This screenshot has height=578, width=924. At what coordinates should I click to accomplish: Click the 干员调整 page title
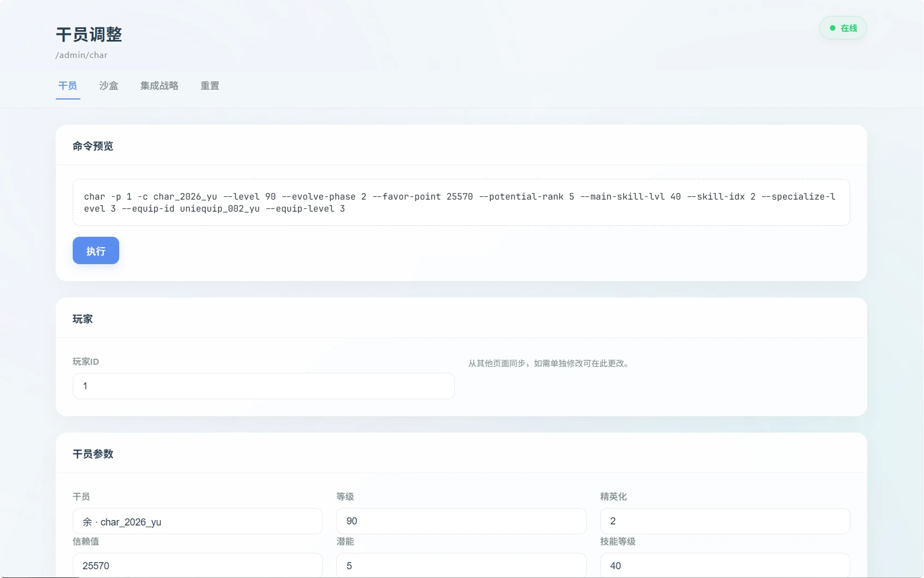[x=89, y=34]
